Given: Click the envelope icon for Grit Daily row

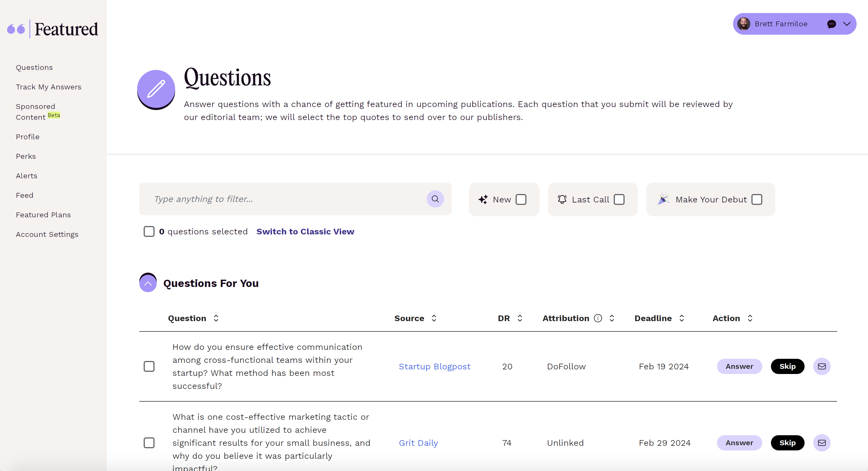Looking at the screenshot, I should coord(821,443).
